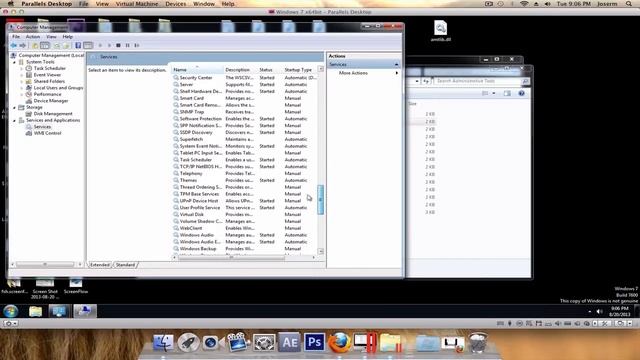Open the Trash in the Dock
This screenshot has height=360, width=640.
[x=478, y=342]
